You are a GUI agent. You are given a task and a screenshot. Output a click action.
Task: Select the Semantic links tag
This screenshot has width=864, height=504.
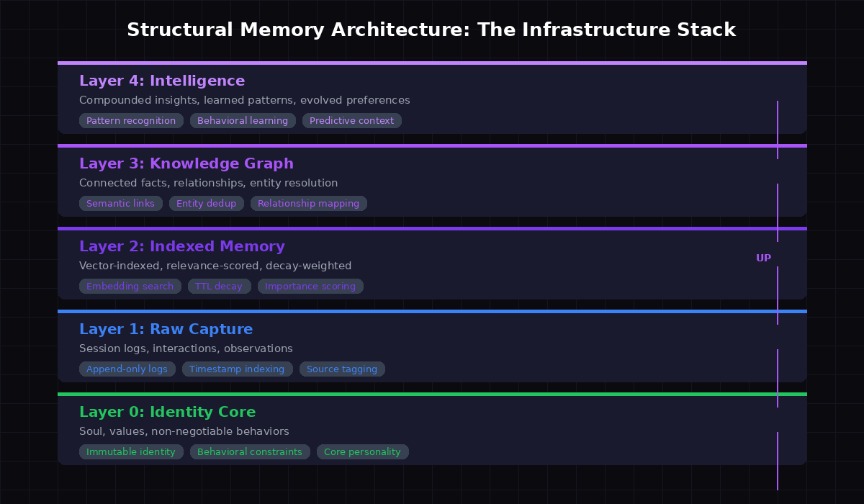120,203
